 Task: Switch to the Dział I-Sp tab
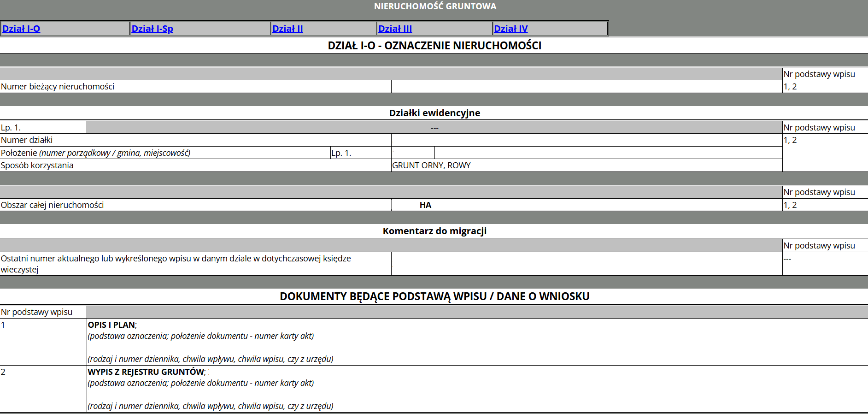click(x=152, y=29)
